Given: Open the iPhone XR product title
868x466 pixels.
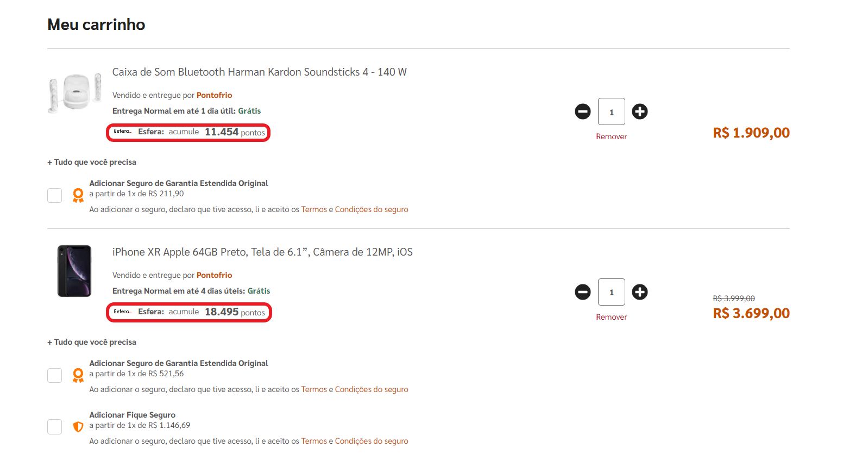Looking at the screenshot, I should (x=262, y=252).
